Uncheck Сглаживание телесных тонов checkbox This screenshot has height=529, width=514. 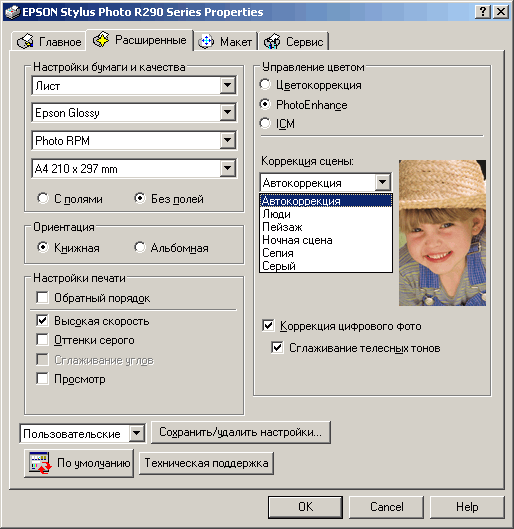coord(277,347)
